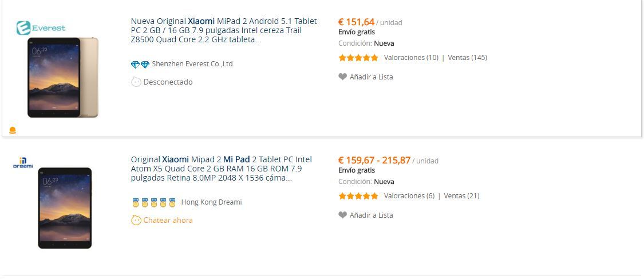Visit the Shenzhen Everest Co.,Ltd seller page
Screen dimensions: 644x280
coord(192,64)
